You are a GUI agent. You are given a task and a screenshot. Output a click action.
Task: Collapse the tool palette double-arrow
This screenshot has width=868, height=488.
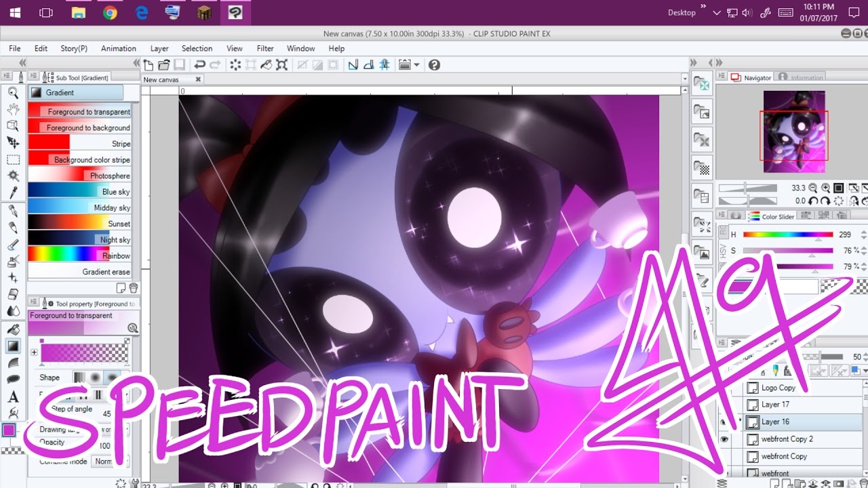coord(22,62)
